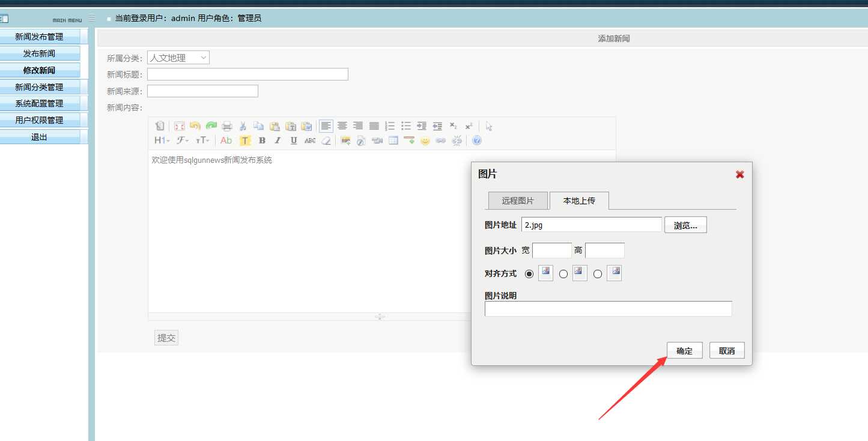Align text right in the editor

(x=358, y=126)
